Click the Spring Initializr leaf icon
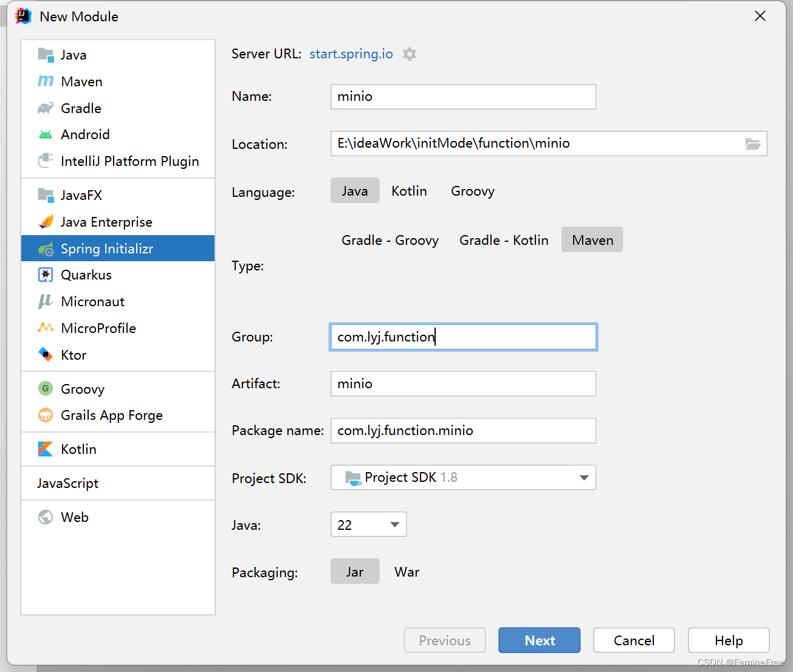 click(x=46, y=249)
